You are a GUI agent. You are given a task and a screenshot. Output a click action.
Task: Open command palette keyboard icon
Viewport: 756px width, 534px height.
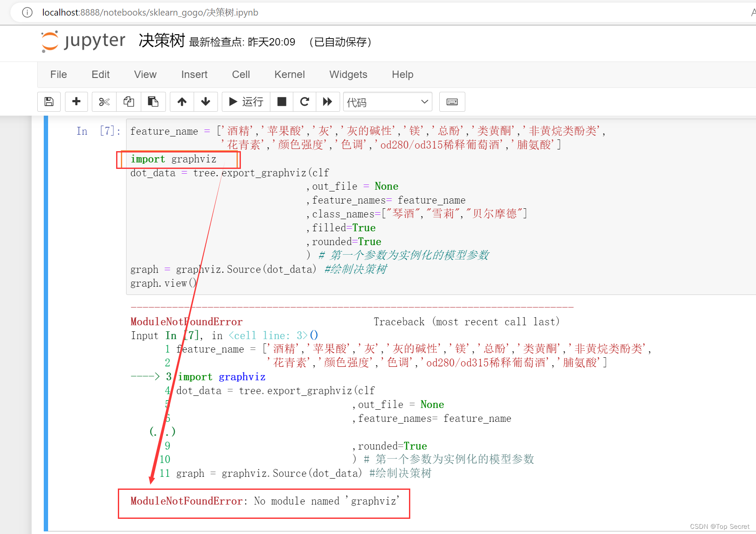pyautogui.click(x=452, y=102)
